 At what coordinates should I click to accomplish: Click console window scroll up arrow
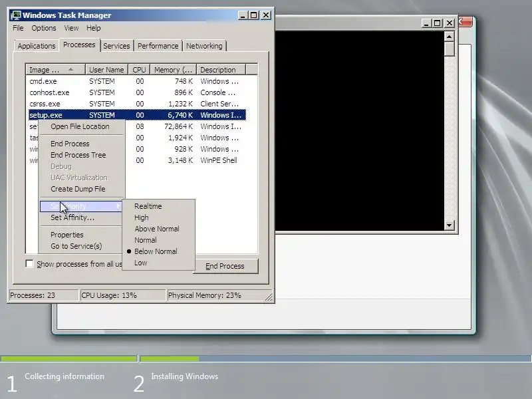(x=450, y=37)
